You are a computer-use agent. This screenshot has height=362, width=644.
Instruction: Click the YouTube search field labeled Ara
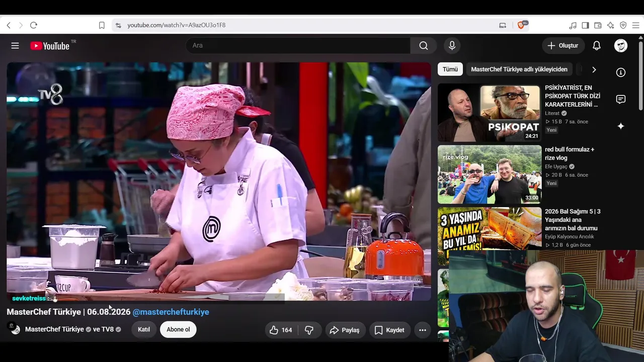298,46
